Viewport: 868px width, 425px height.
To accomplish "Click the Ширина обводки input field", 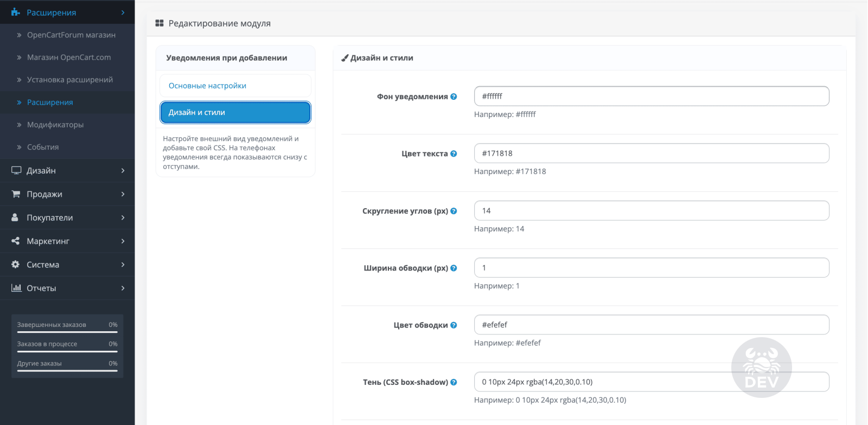I will tap(652, 268).
